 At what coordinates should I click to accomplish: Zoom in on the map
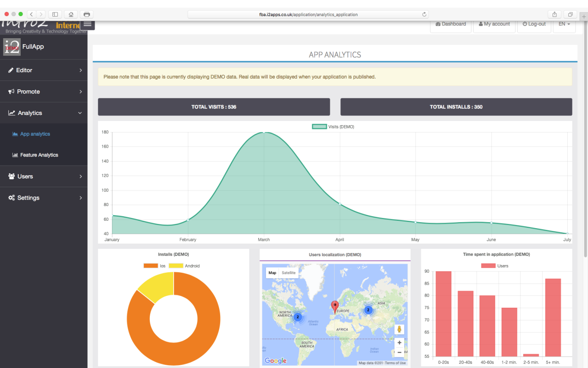click(x=399, y=343)
